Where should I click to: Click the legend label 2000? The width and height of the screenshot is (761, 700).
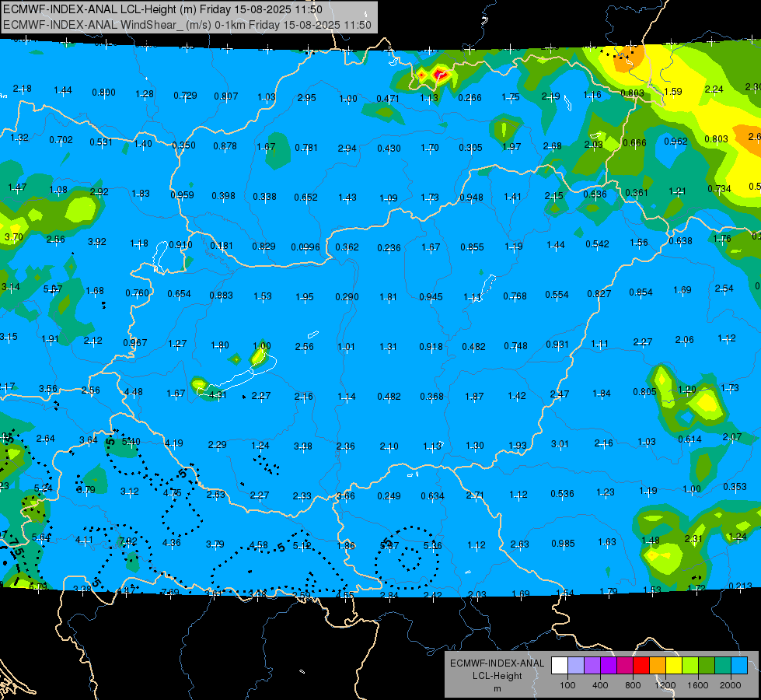731,685
